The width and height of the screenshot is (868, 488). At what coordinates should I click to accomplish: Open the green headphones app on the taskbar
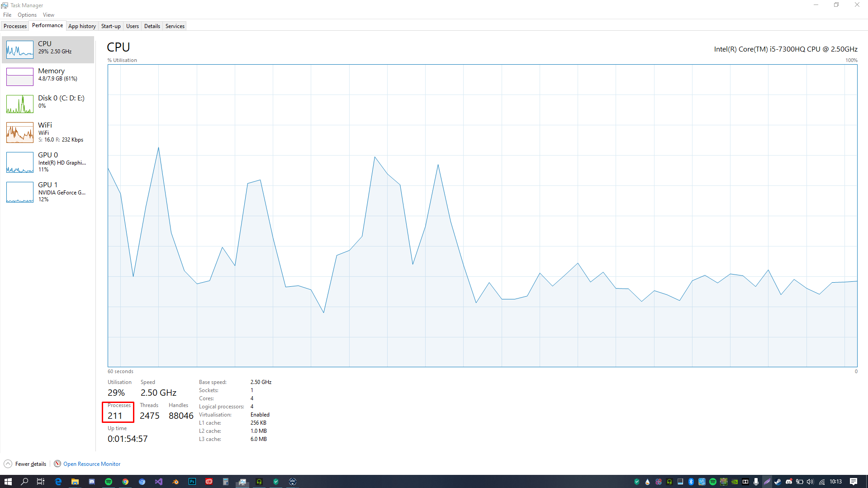[x=259, y=482]
